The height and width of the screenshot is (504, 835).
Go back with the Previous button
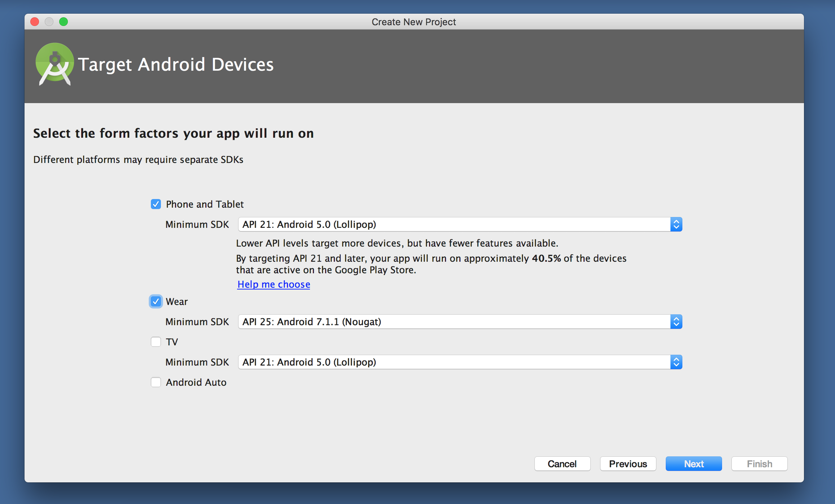pos(628,464)
